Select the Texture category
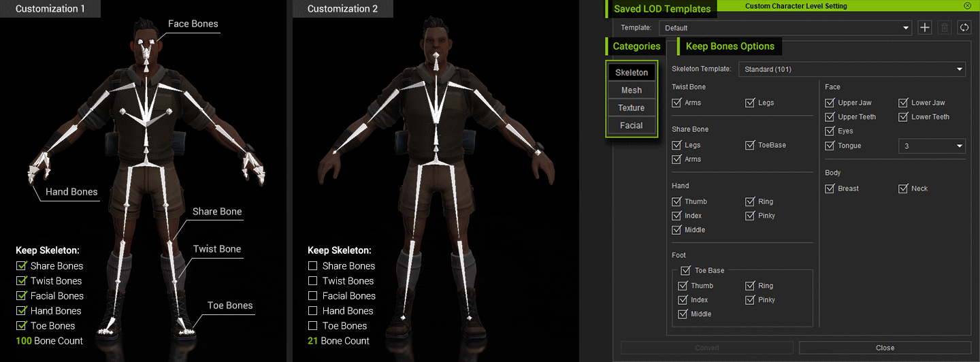980x362 pixels. pos(632,108)
